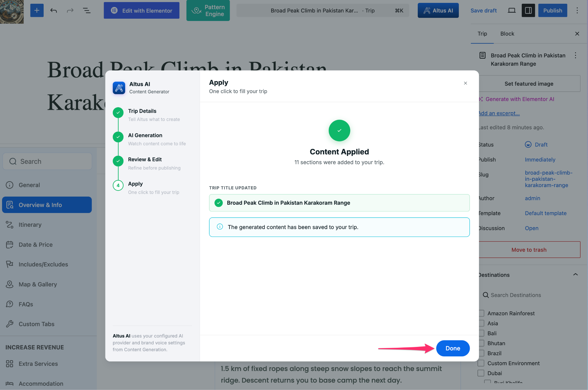Edit the broad-peak-climb slug link
This screenshot has height=390, width=588.
[x=549, y=179]
